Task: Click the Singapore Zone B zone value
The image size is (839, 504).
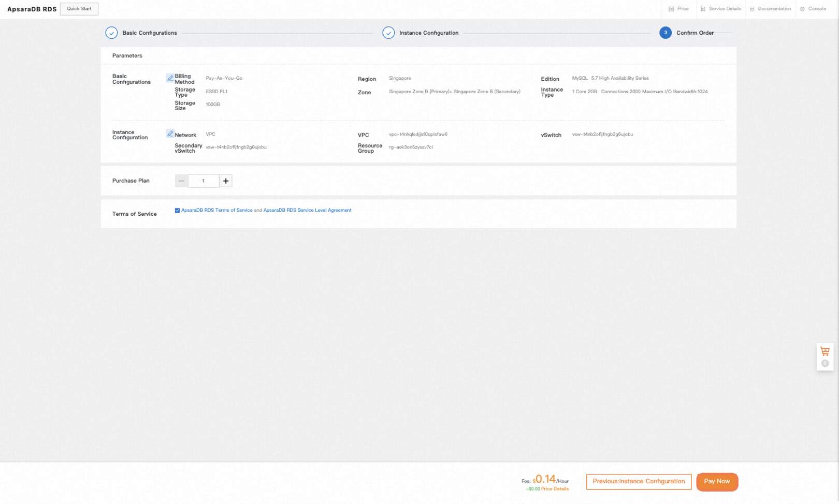Action: tap(455, 92)
